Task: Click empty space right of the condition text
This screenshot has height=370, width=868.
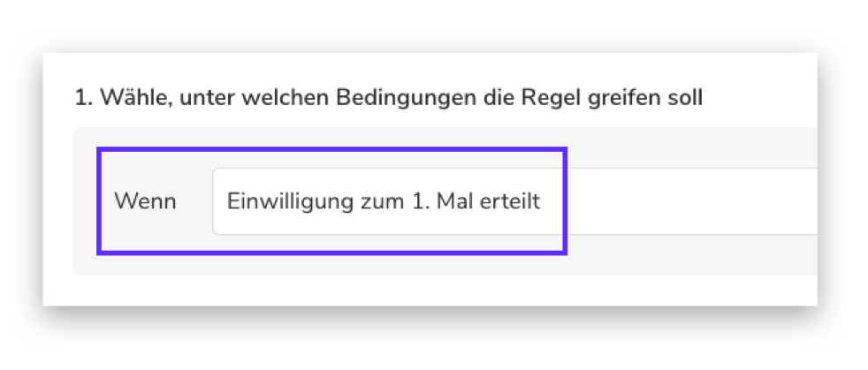Action: (x=689, y=201)
